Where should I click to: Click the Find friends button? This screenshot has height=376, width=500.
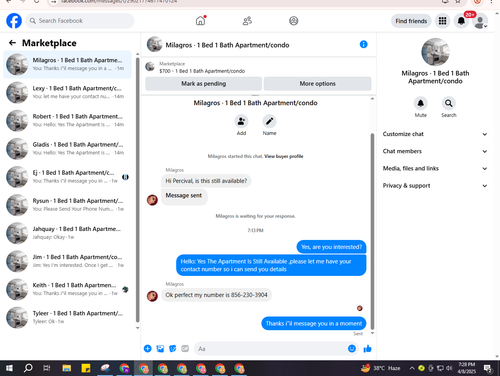click(411, 21)
